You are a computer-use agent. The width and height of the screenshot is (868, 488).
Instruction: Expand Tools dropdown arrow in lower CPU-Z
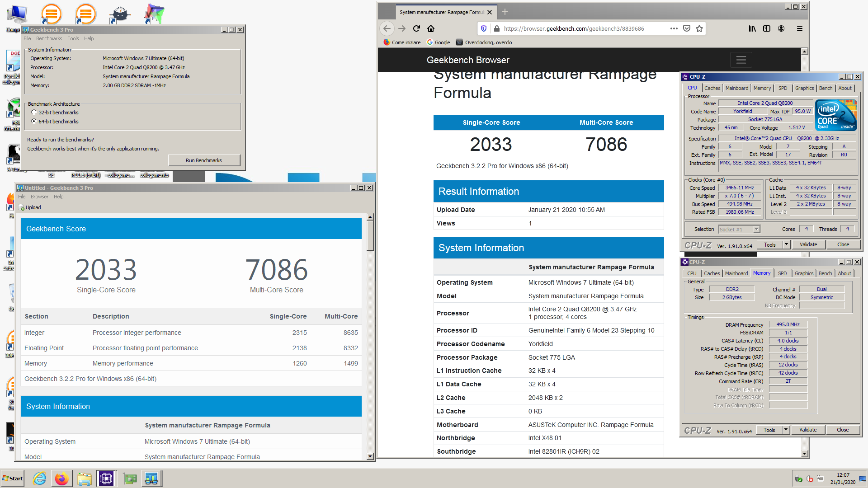click(x=786, y=430)
